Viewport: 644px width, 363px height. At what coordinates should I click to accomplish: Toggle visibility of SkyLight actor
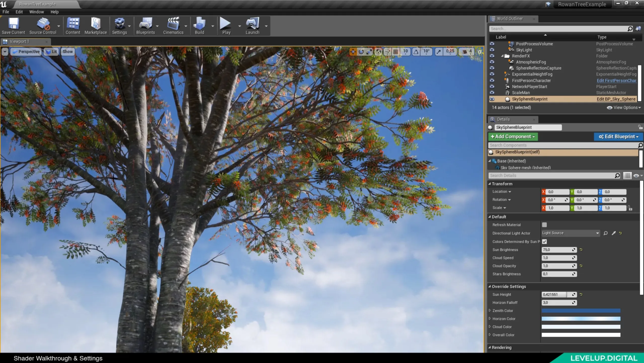(x=492, y=50)
